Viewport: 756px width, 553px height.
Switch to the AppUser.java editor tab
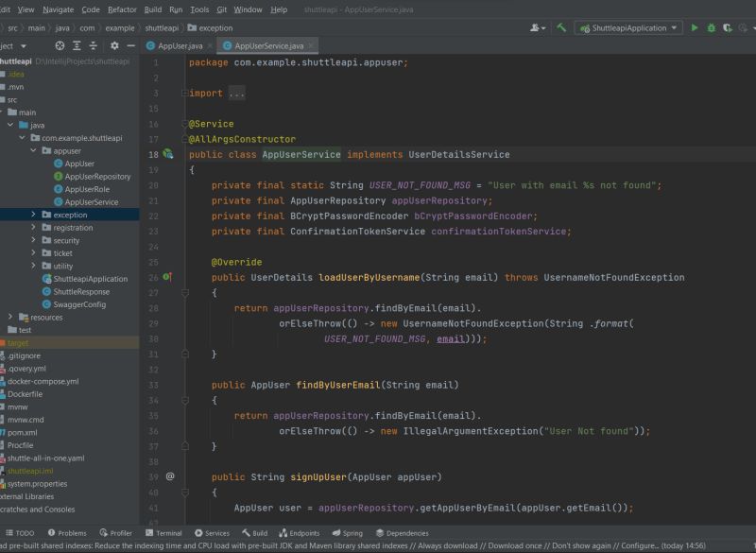[x=180, y=45]
